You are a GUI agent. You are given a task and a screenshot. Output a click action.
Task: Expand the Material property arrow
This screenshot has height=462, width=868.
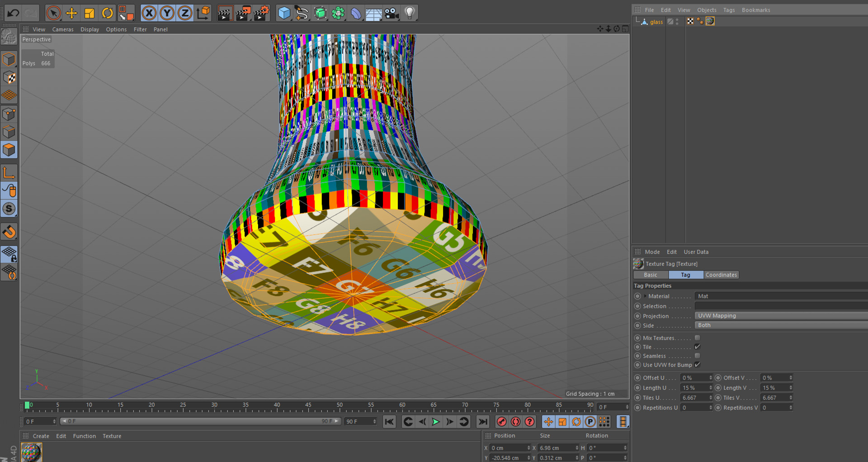645,296
